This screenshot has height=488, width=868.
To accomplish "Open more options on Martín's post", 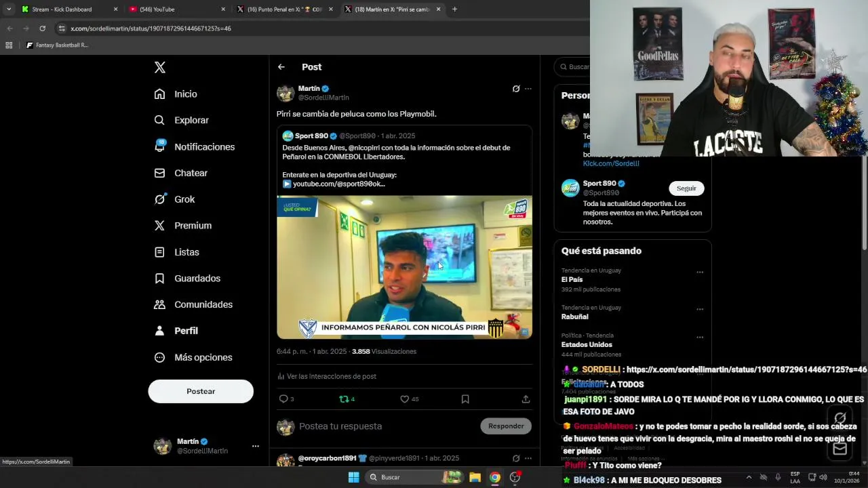I will pos(528,89).
